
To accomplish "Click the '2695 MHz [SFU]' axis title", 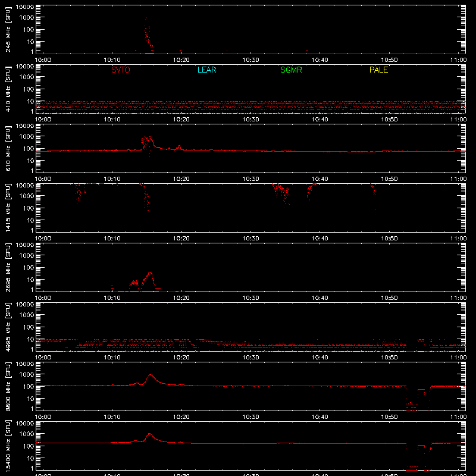I will tap(8, 268).
